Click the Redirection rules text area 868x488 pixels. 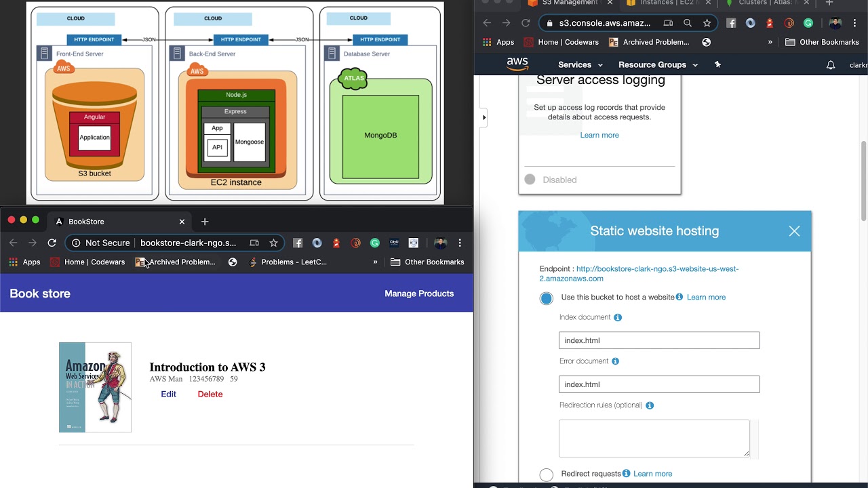coord(654,439)
